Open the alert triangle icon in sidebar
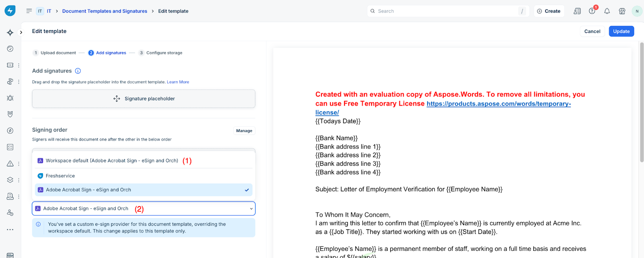 click(10, 164)
